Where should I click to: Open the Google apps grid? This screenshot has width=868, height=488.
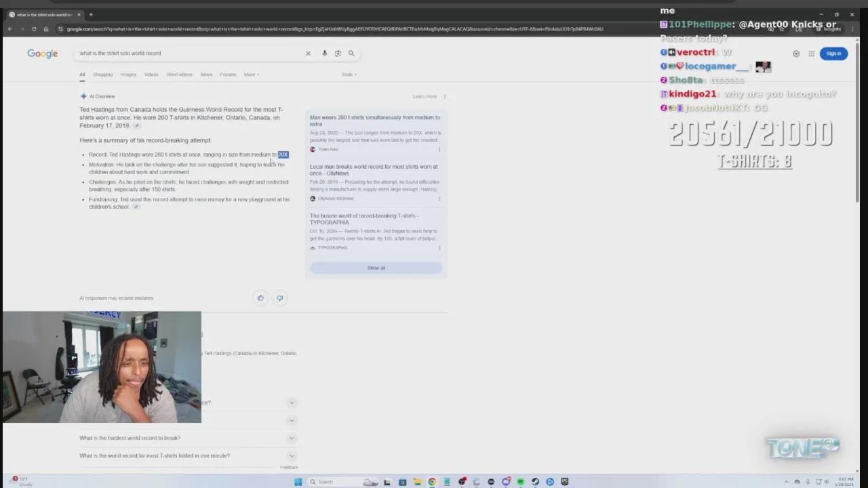[x=811, y=54]
